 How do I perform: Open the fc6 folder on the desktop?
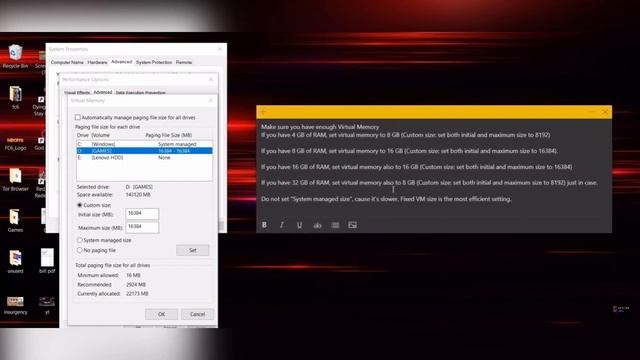(15, 97)
